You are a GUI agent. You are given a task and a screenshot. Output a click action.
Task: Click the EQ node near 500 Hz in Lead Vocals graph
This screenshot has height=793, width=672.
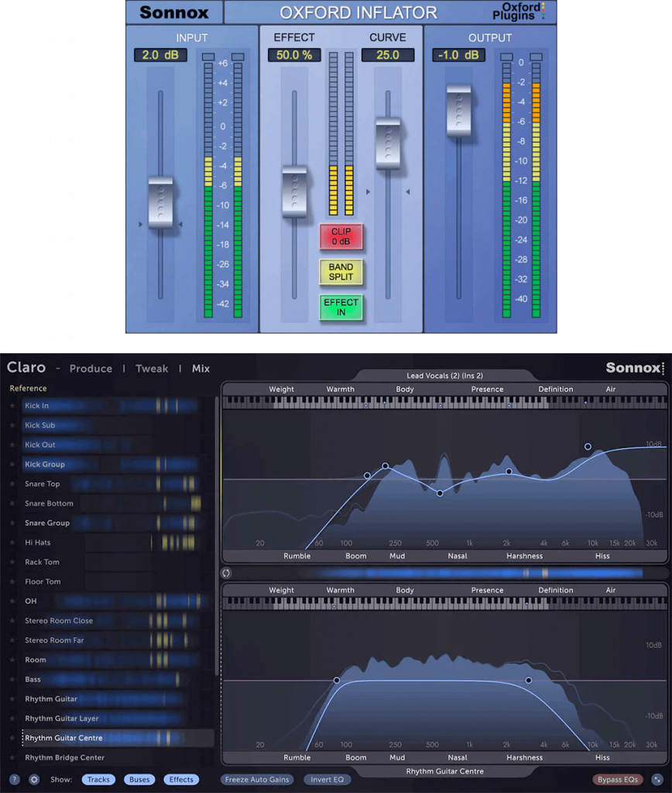440,493
